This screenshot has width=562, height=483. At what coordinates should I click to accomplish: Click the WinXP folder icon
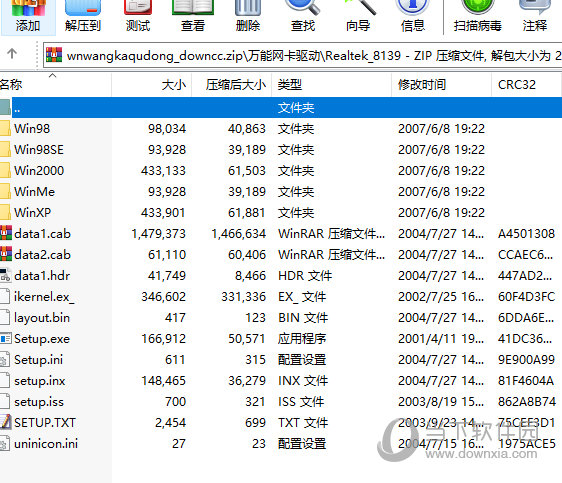5,212
